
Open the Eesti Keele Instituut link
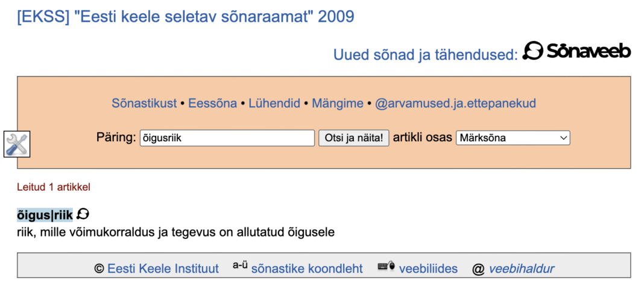click(163, 269)
